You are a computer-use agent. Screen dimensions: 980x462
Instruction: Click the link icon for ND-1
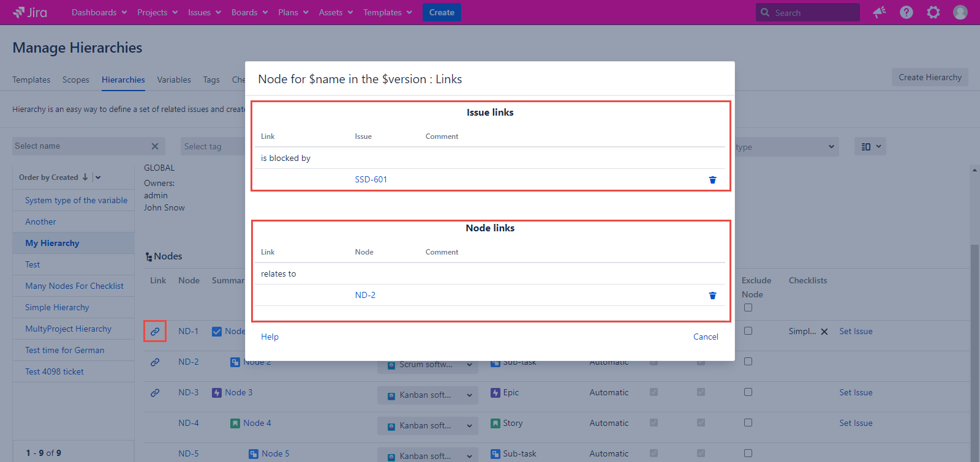tap(155, 331)
